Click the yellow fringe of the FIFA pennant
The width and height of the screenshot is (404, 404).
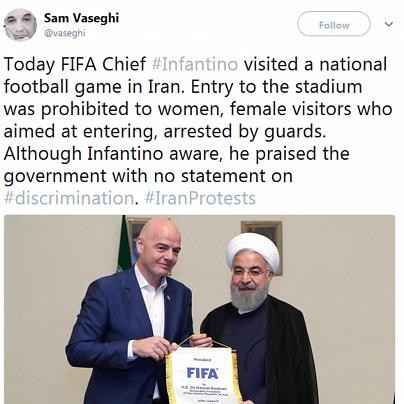(170, 378)
